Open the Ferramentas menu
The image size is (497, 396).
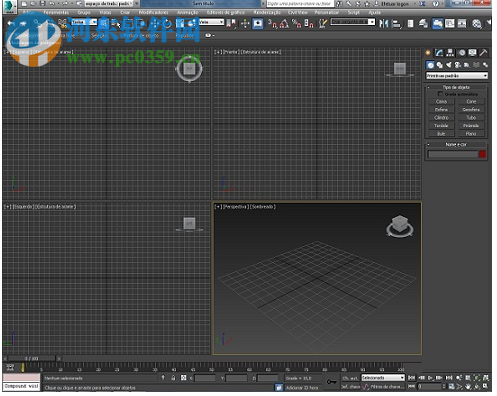[x=56, y=12]
